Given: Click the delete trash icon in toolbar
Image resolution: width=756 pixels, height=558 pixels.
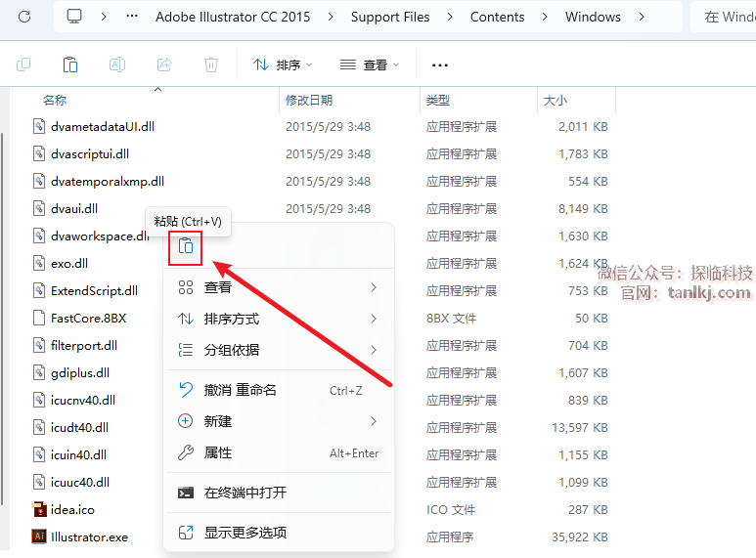Looking at the screenshot, I should [x=211, y=65].
